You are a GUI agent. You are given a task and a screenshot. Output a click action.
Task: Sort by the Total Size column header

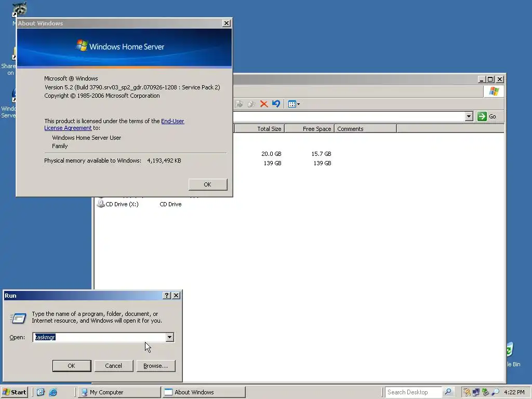(259, 129)
